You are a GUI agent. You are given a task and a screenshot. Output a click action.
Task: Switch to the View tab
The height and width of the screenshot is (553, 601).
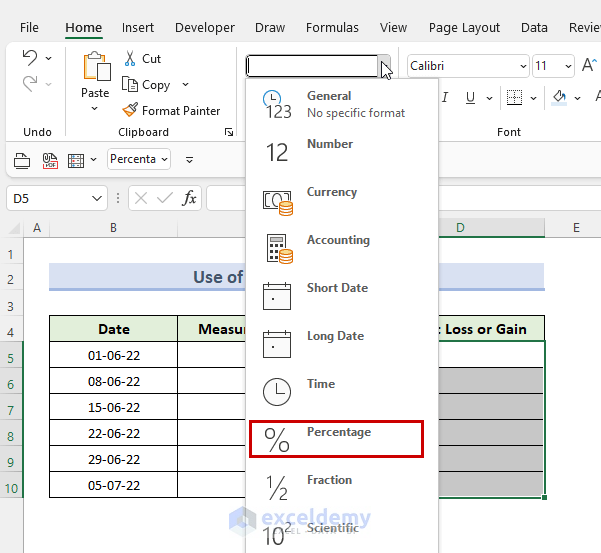point(393,28)
